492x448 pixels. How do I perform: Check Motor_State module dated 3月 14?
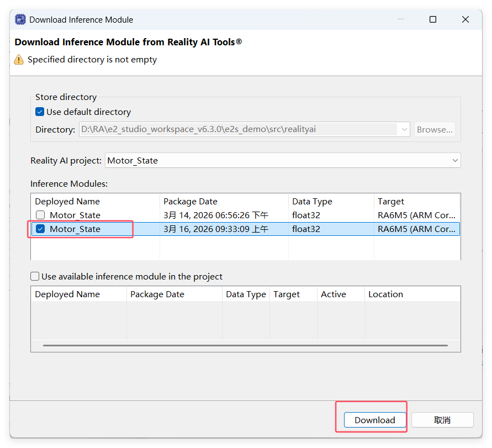click(x=40, y=215)
